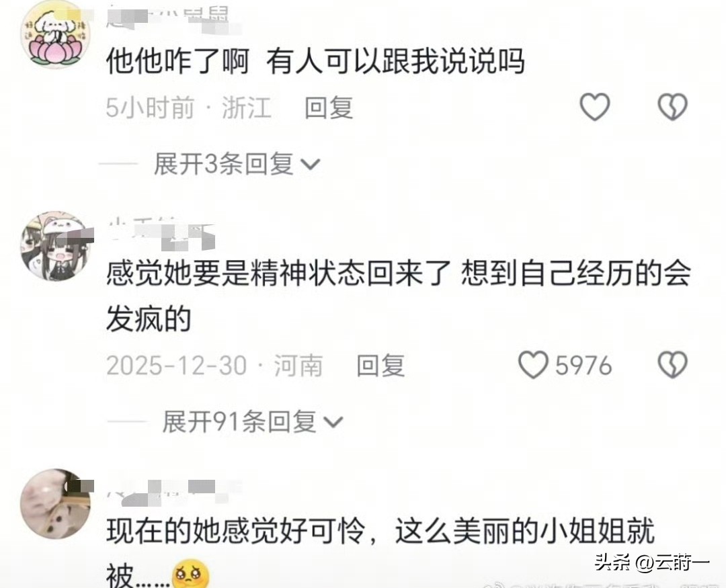Dislike the Zhejiang comment with broken heart
The width and height of the screenshot is (726, 588).
[x=672, y=107]
